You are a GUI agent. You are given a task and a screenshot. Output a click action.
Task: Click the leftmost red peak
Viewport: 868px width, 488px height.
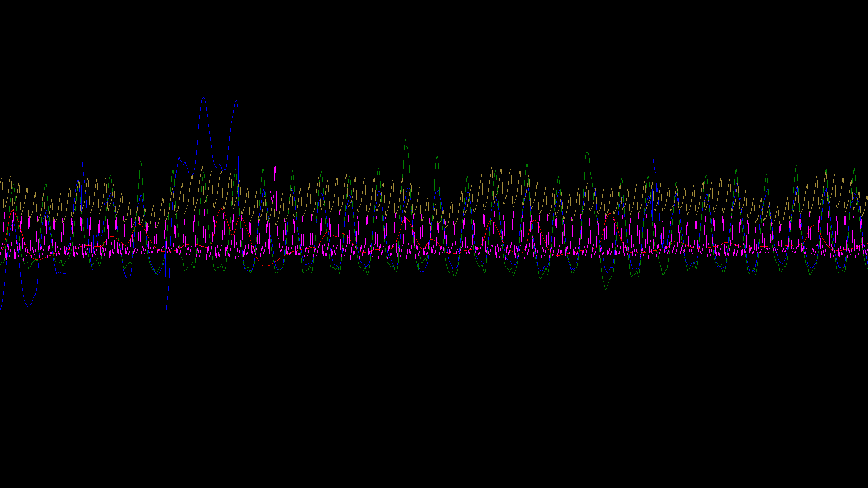point(13,211)
